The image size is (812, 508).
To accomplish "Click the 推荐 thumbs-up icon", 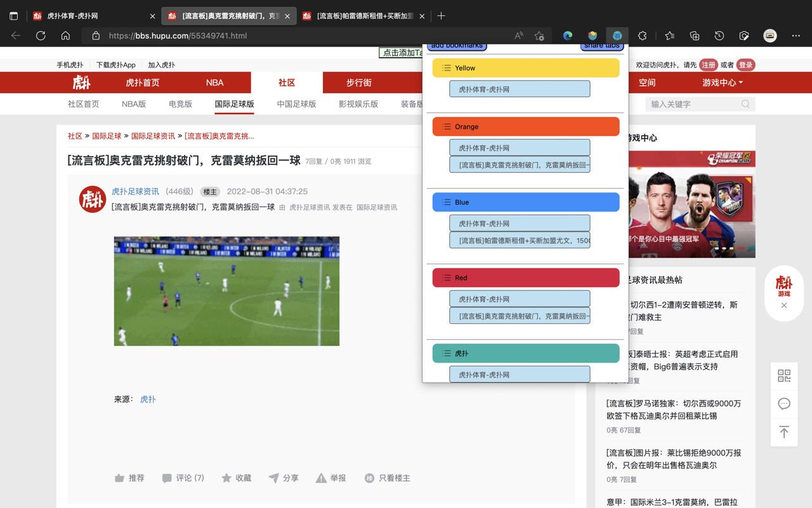I will [x=119, y=478].
